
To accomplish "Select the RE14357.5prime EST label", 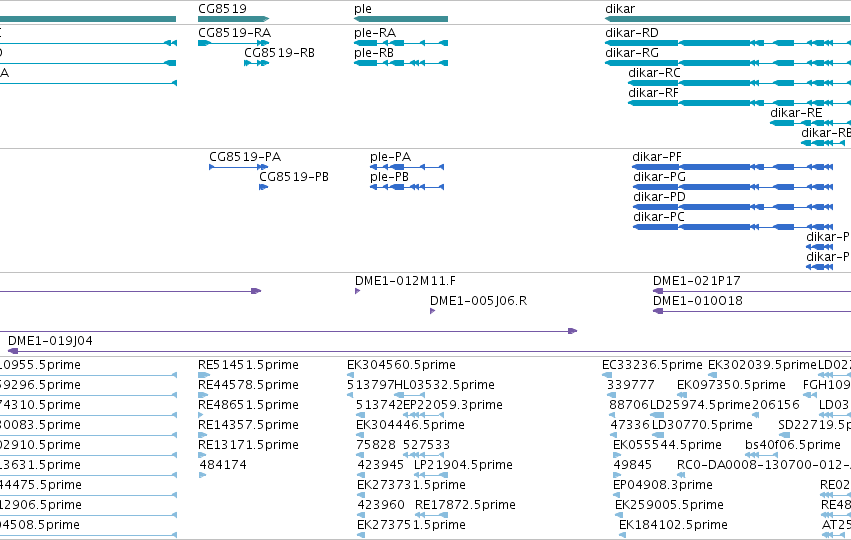I will coord(248,425).
